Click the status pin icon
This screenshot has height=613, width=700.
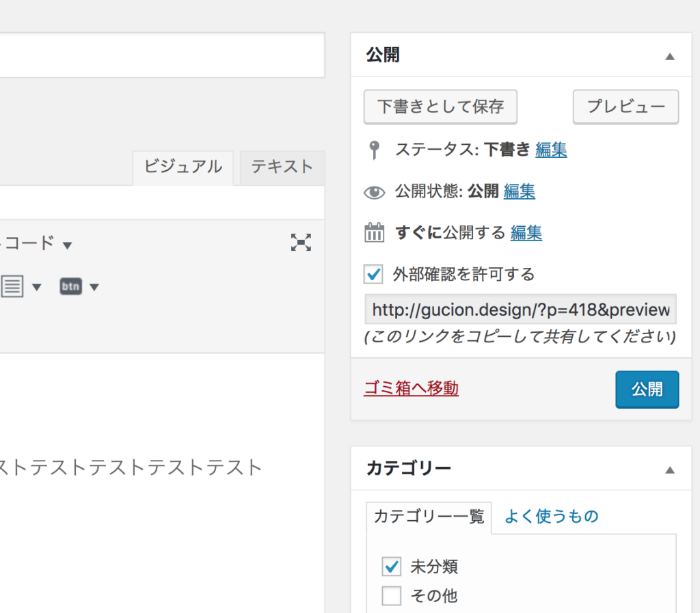point(374,150)
